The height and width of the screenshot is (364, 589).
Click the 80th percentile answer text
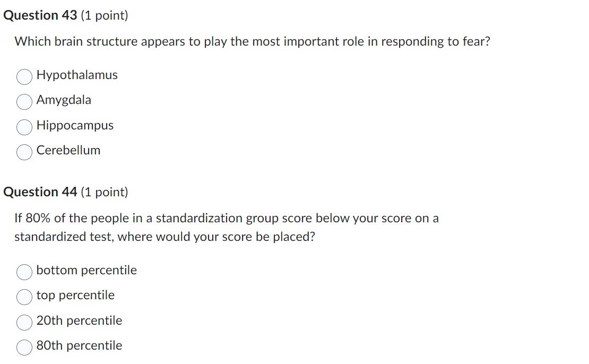(79, 345)
